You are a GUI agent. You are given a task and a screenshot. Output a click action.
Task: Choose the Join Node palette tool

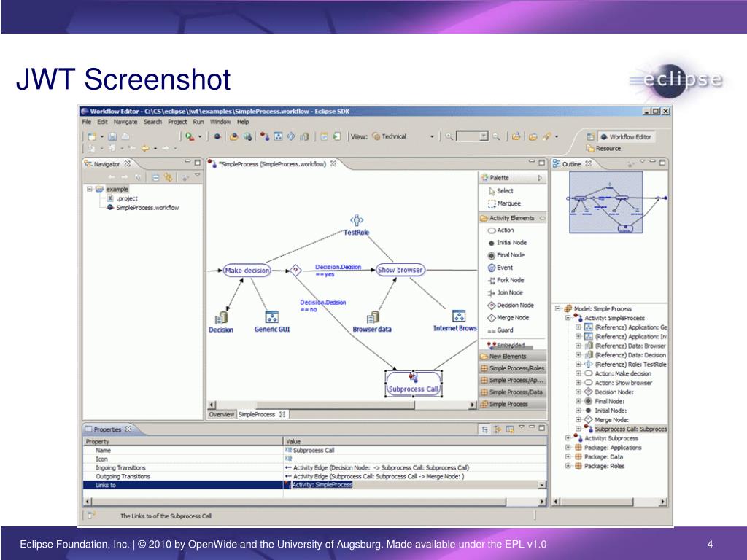coord(505,292)
